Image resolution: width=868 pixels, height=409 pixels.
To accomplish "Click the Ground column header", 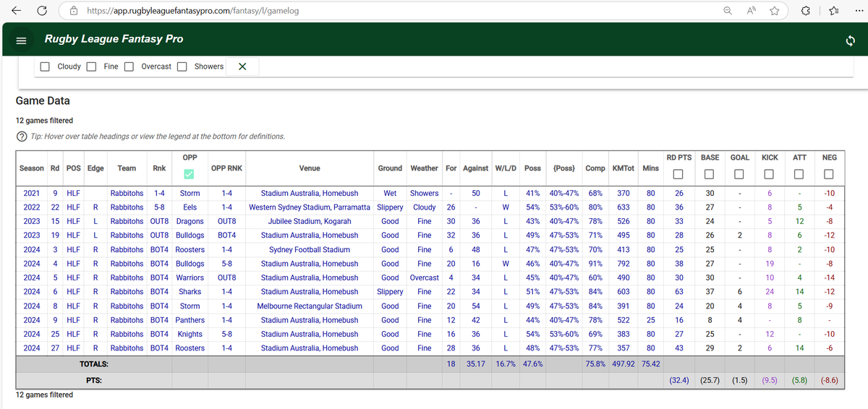I will [x=390, y=168].
